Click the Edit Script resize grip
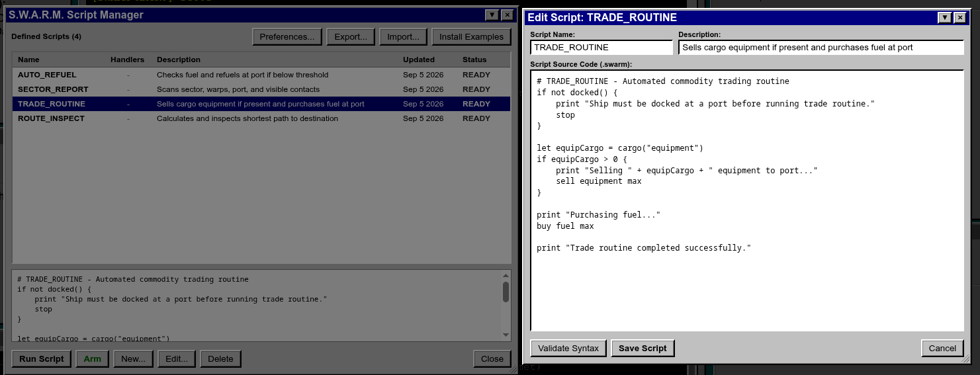980x375 pixels. (965, 358)
